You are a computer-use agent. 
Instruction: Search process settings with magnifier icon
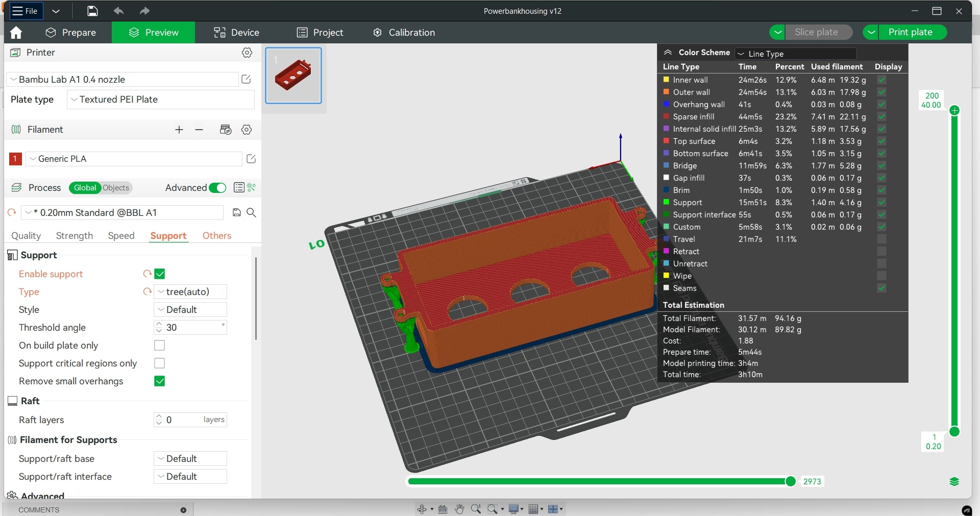pos(251,212)
